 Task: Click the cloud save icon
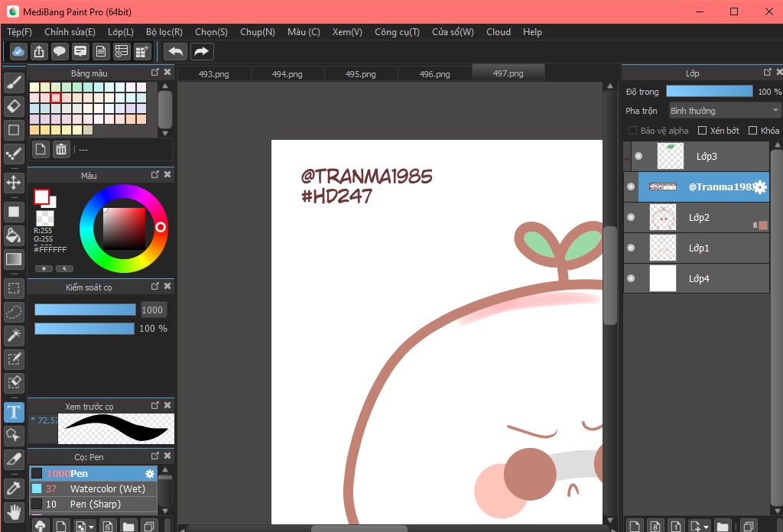point(18,51)
